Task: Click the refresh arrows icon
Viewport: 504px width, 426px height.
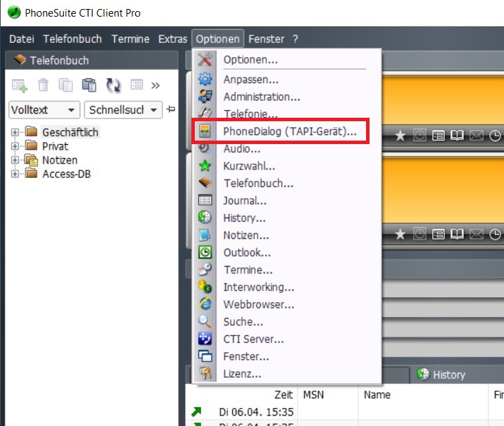Action: pyautogui.click(x=113, y=85)
